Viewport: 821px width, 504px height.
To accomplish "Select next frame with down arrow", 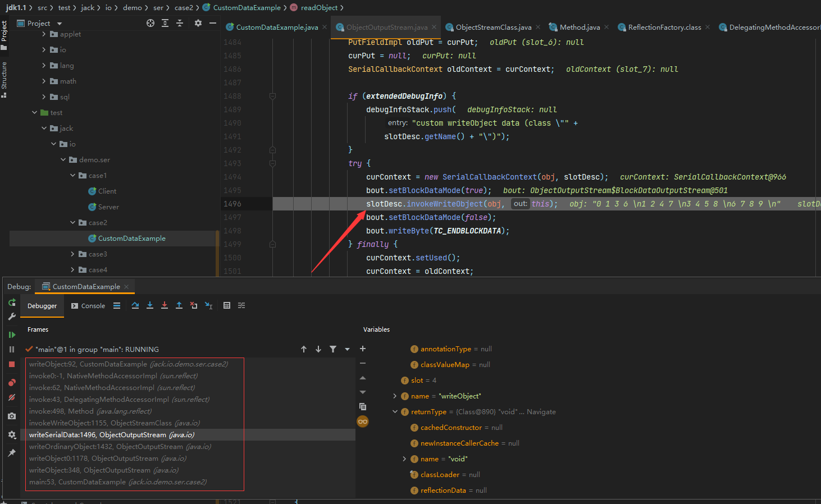I will tap(318, 349).
